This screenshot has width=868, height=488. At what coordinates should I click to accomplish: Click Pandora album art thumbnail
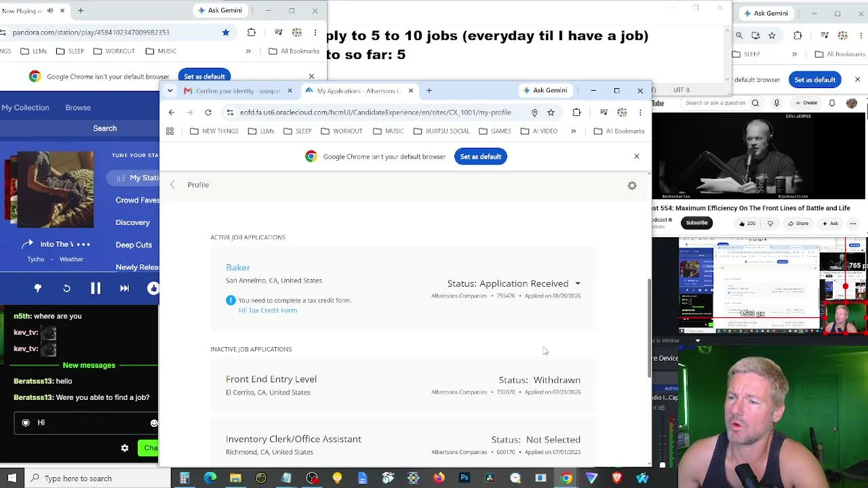(x=56, y=189)
